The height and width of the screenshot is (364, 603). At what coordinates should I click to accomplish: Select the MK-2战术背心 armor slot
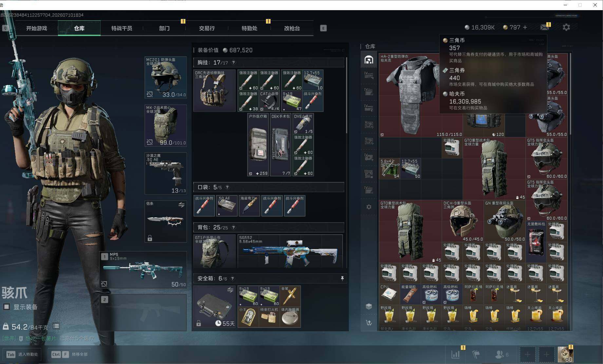166,125
